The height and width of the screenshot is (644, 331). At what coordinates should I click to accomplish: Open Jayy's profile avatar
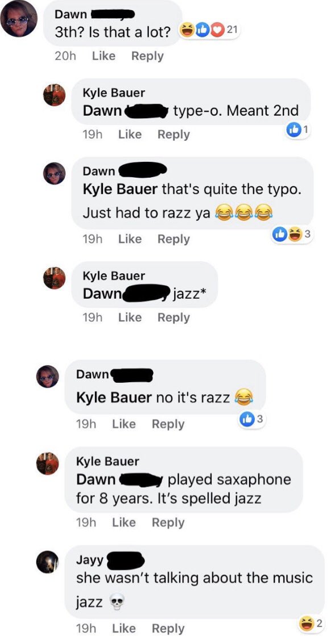48,562
